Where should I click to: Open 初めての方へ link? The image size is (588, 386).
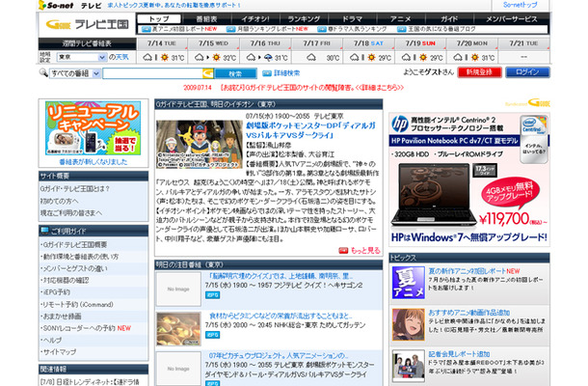59,202
